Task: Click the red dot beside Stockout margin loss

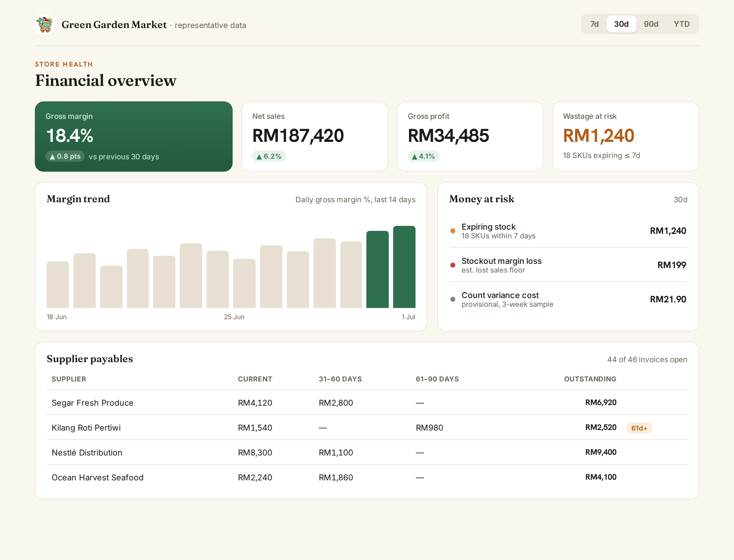Action: (x=453, y=265)
